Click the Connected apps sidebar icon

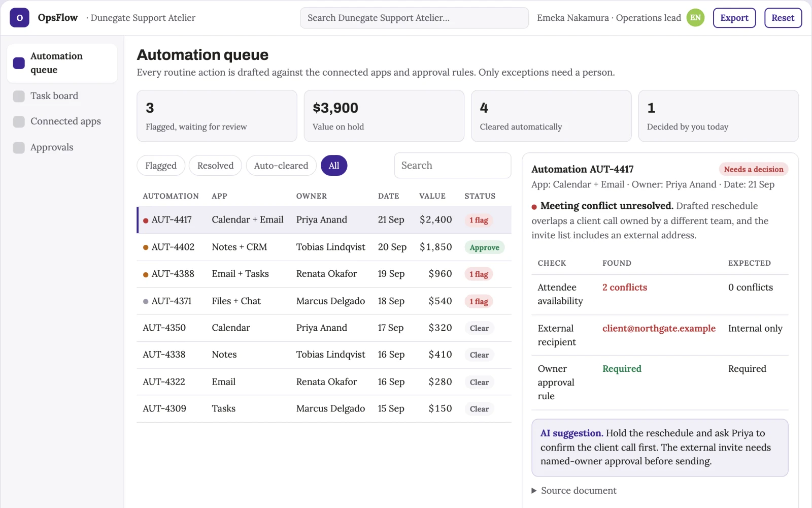tap(19, 121)
